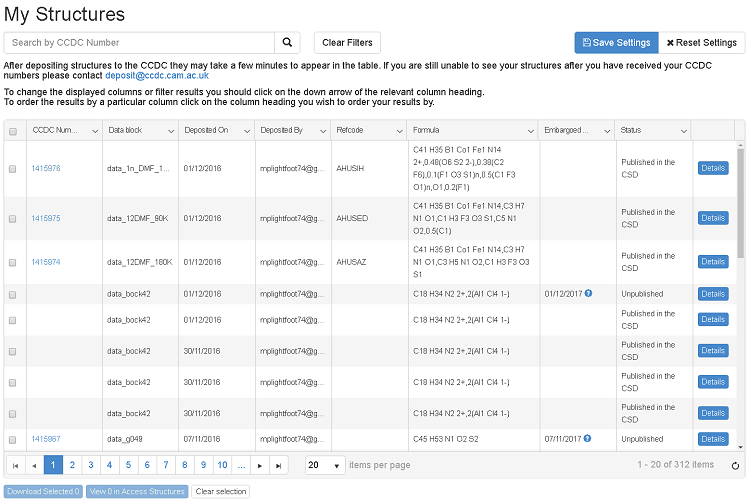This screenshot has height=503, width=750.
Task: Open the Formula column filter dropdown arrow
Action: 526,131
